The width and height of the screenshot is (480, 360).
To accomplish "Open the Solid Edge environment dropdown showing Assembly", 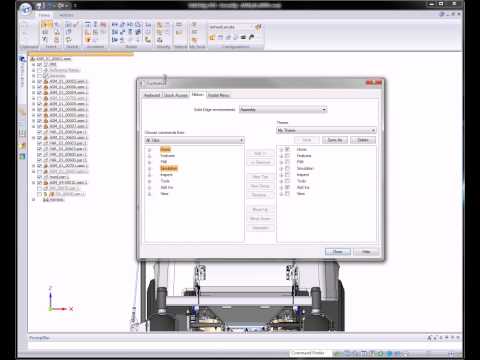I will (x=283, y=110).
